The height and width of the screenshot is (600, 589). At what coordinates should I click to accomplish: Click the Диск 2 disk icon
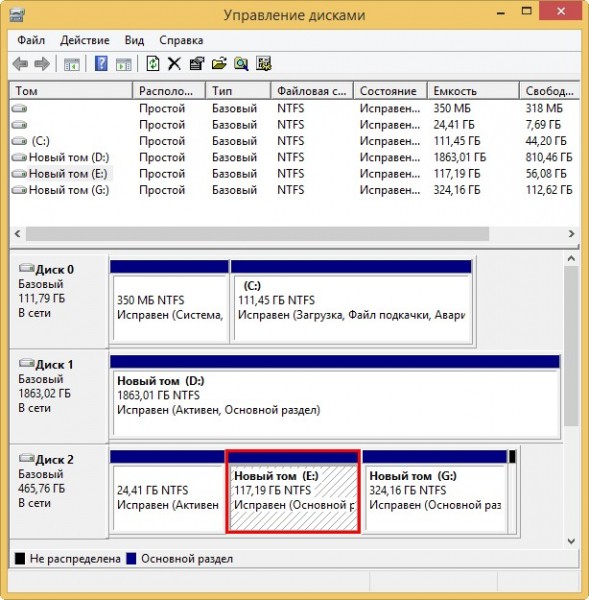26,458
